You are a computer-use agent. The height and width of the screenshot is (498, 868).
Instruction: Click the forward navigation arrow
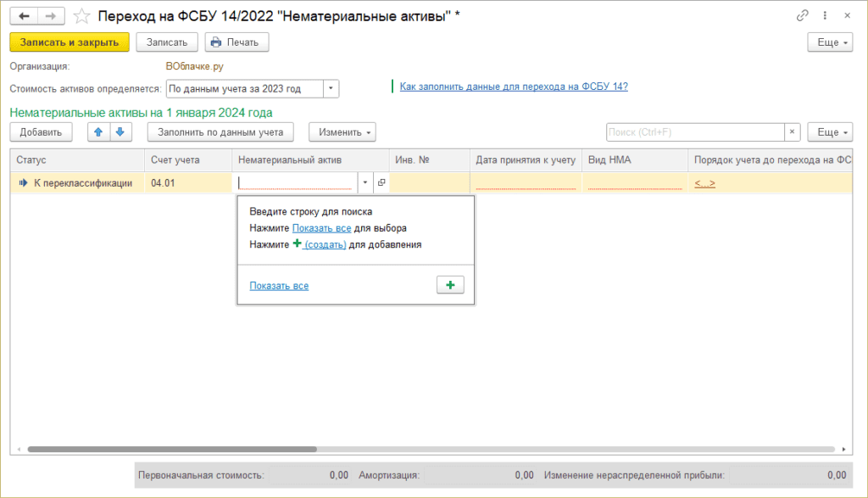[x=52, y=16]
